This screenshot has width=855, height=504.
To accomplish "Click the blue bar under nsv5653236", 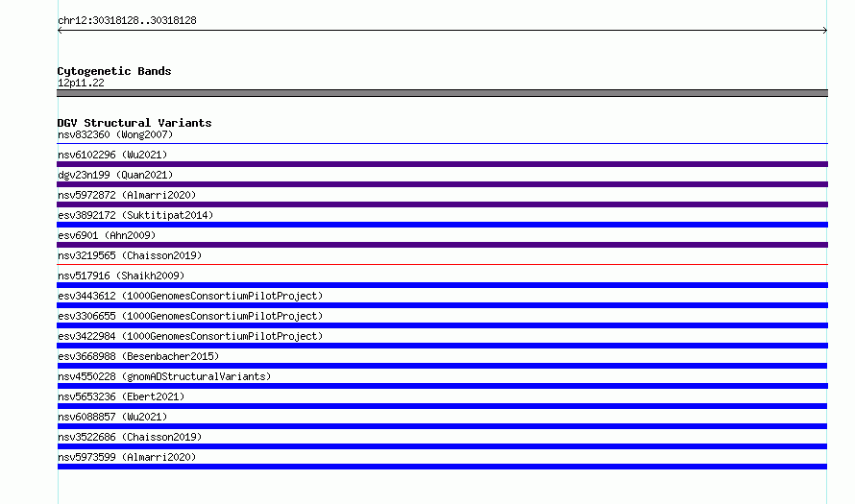I will pyautogui.click(x=442, y=406).
